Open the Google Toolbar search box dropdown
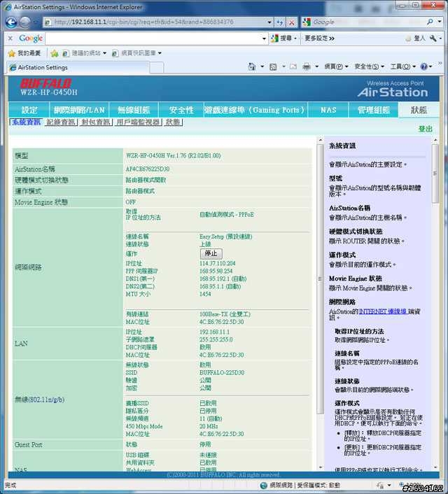Viewport: 448px width, 494px height. pos(264,38)
